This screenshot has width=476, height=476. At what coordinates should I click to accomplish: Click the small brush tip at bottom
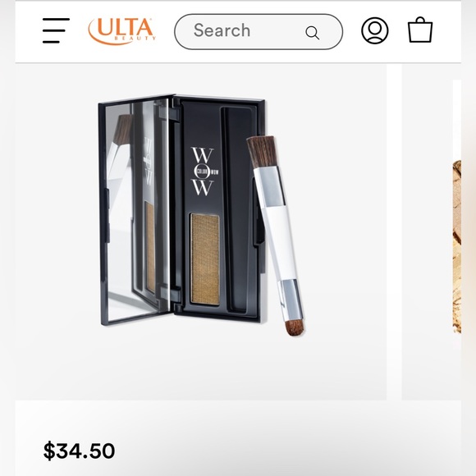[x=295, y=327]
